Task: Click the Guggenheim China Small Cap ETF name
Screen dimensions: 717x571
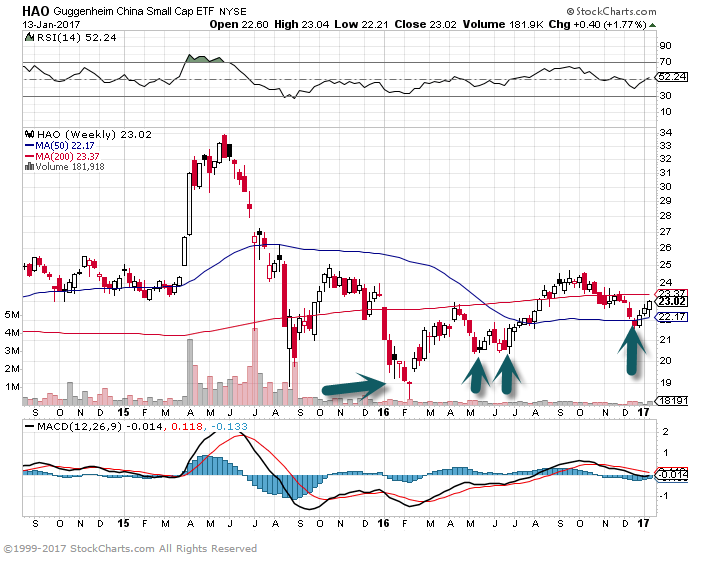Action: (x=134, y=12)
